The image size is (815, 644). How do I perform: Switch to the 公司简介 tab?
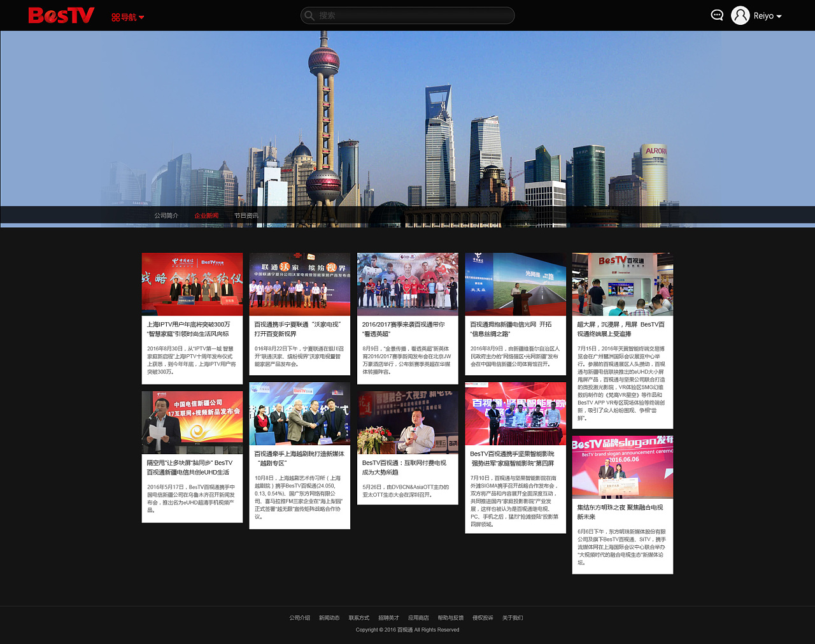coord(166,215)
